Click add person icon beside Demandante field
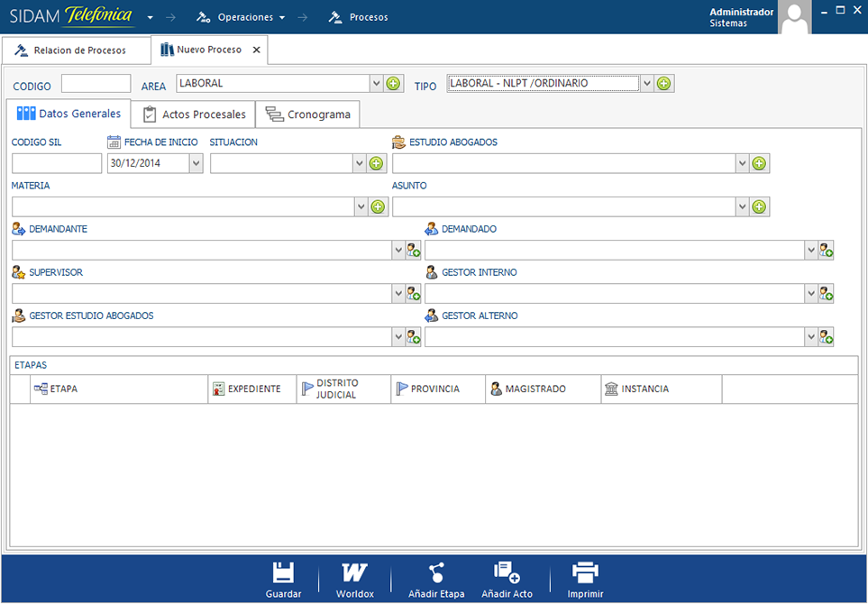Image resolution: width=868 pixels, height=604 pixels. 414,251
